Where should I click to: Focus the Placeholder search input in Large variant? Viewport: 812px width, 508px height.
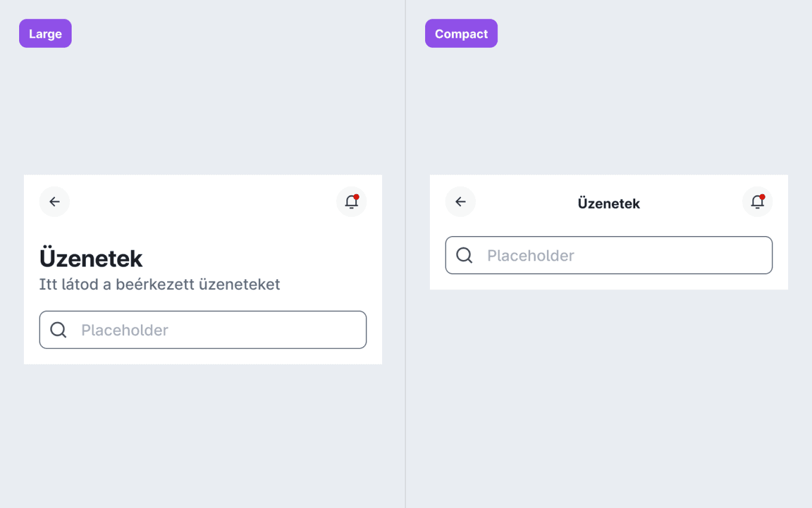203,330
